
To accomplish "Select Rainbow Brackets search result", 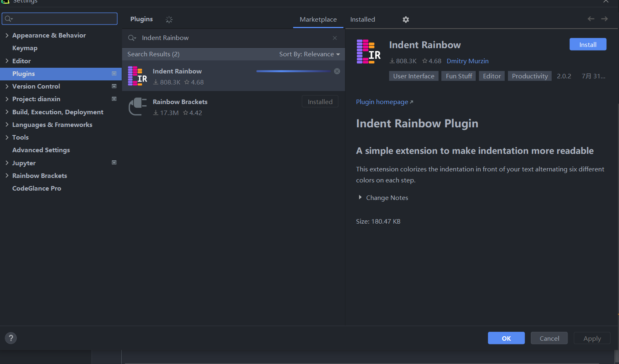I will [234, 107].
